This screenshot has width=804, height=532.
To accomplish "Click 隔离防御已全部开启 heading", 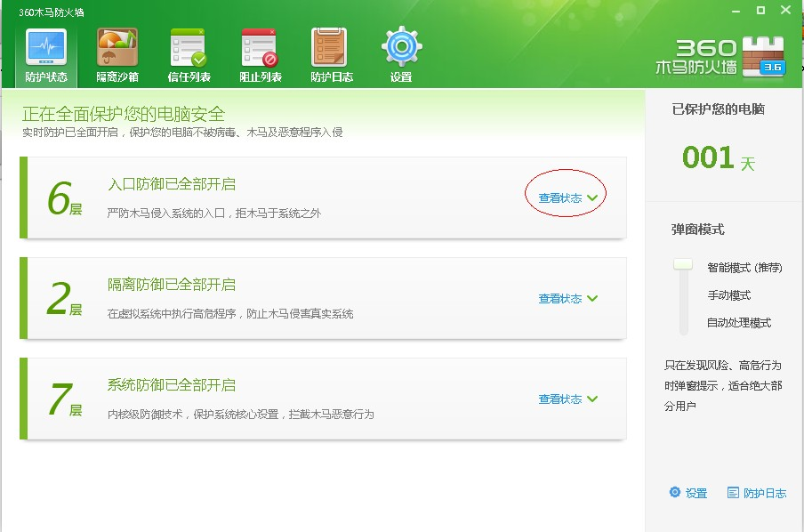I will tap(172, 285).
